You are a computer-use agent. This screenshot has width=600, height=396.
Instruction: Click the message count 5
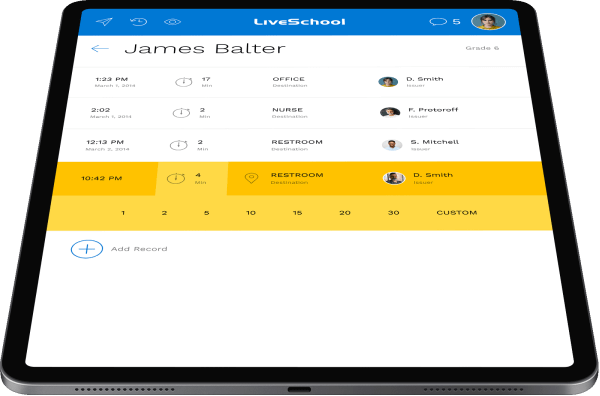point(456,22)
